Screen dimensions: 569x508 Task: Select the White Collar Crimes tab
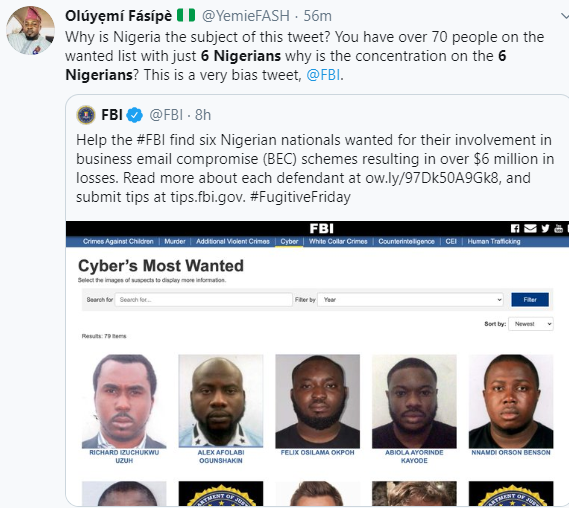[x=338, y=241]
